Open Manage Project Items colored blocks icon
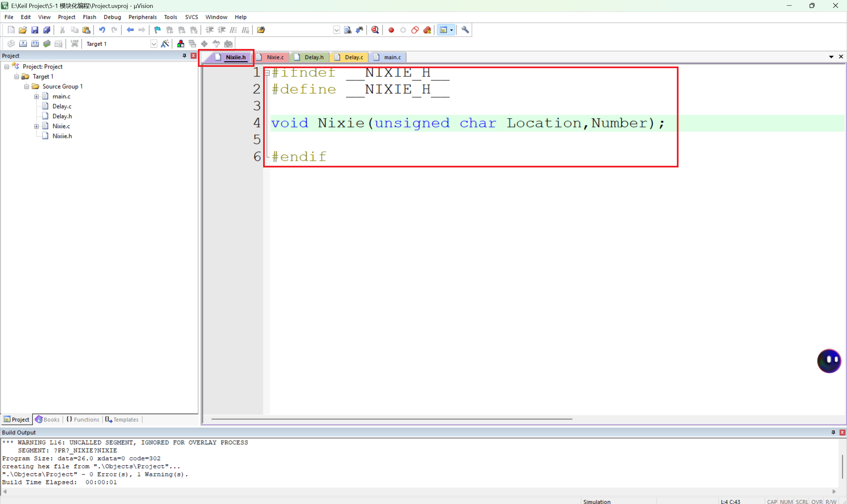This screenshot has width=847, height=504. coord(181,43)
